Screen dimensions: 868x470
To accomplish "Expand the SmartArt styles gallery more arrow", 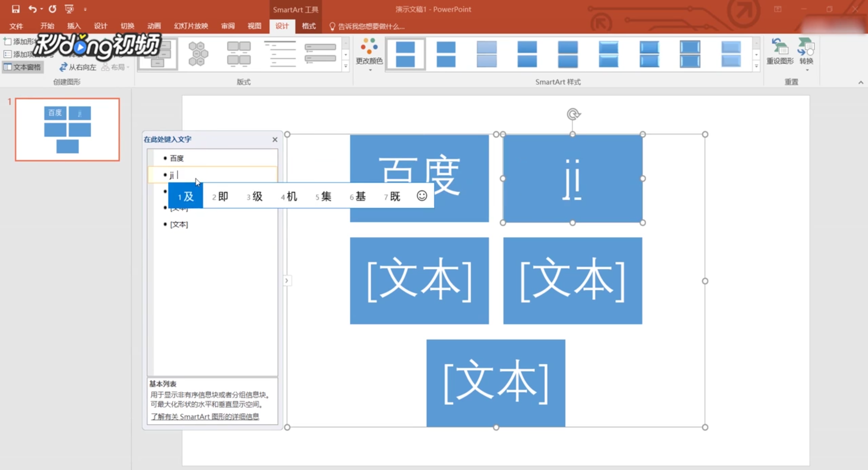I will 756,66.
